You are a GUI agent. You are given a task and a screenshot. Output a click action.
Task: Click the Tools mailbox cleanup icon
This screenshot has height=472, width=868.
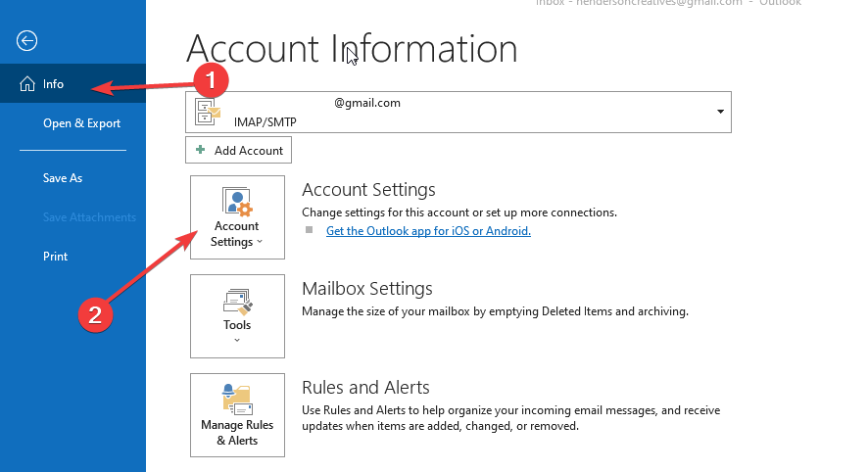click(237, 302)
